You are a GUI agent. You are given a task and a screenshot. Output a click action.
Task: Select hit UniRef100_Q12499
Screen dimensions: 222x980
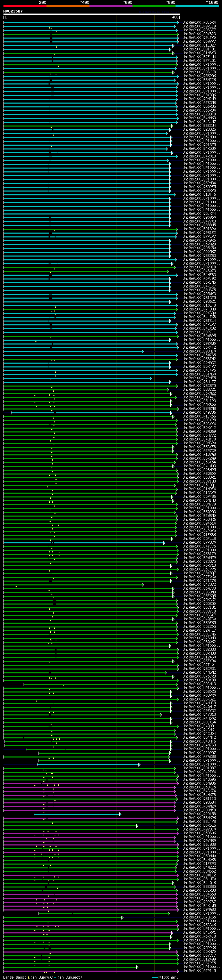click(x=199, y=959)
